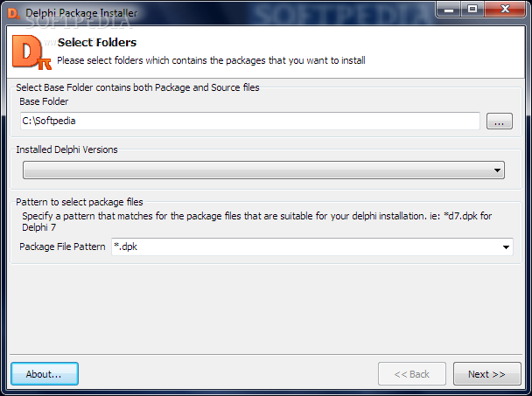Click the Select Folders heading
This screenshot has height=396, width=532.
pyautogui.click(x=97, y=42)
